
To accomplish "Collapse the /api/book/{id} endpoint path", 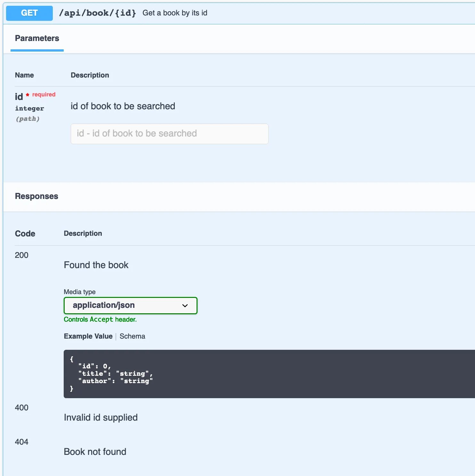I will [98, 13].
